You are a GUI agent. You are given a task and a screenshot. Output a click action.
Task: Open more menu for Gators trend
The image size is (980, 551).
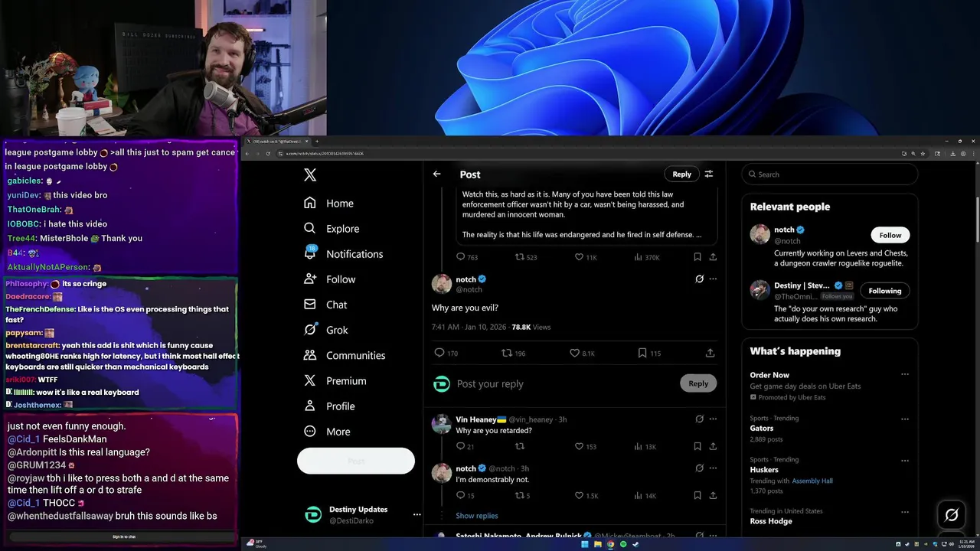[904, 419]
